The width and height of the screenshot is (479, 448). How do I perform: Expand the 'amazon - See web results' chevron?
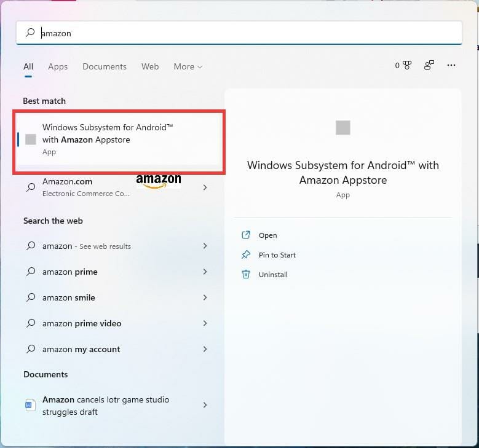pos(205,246)
